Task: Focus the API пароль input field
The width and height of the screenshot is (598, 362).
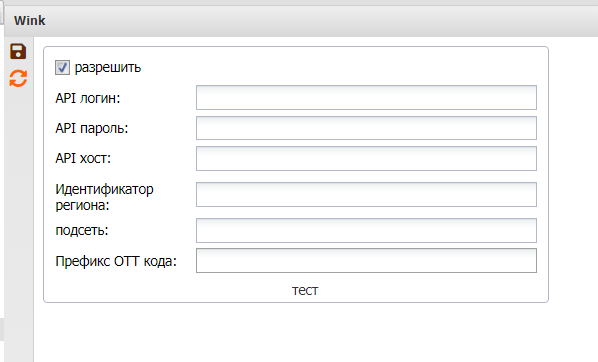Action: pyautogui.click(x=366, y=128)
